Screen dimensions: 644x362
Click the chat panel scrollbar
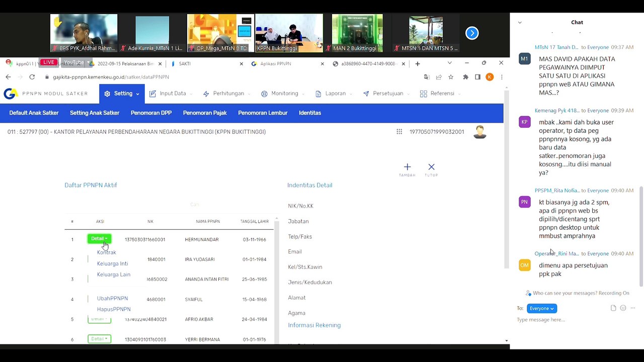[641, 236]
